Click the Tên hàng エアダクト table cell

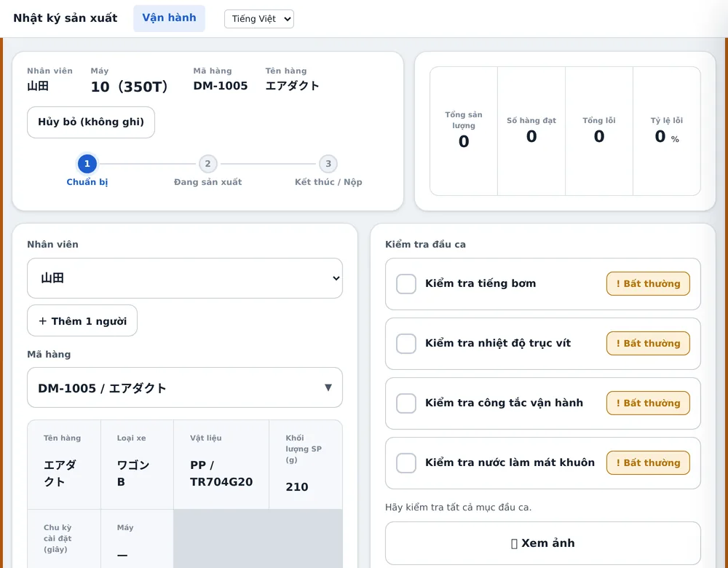[64, 465]
